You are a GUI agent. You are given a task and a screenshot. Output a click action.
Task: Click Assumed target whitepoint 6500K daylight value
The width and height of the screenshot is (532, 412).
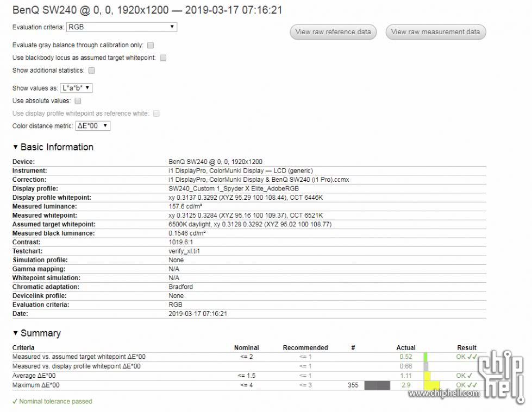(250, 224)
